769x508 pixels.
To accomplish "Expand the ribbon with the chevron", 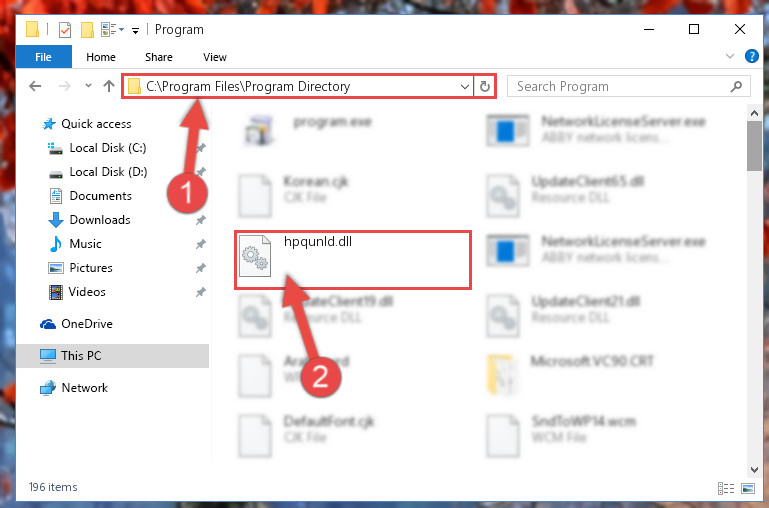I will tap(730, 56).
